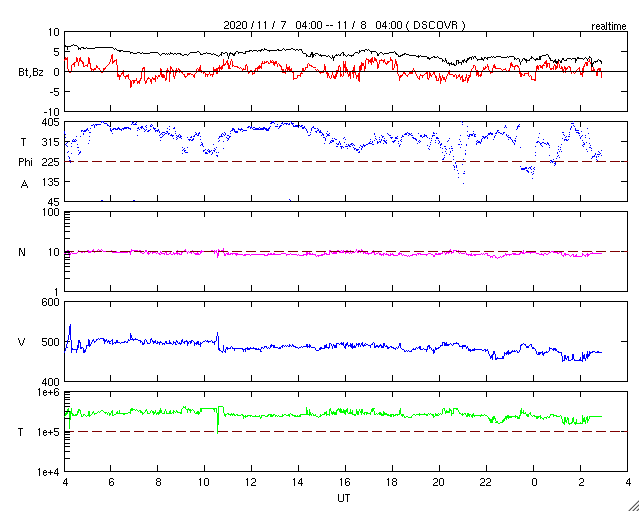Screen dimensions: 640x512
Task: Click the "400" tick of the V panel
Action: 51,382
